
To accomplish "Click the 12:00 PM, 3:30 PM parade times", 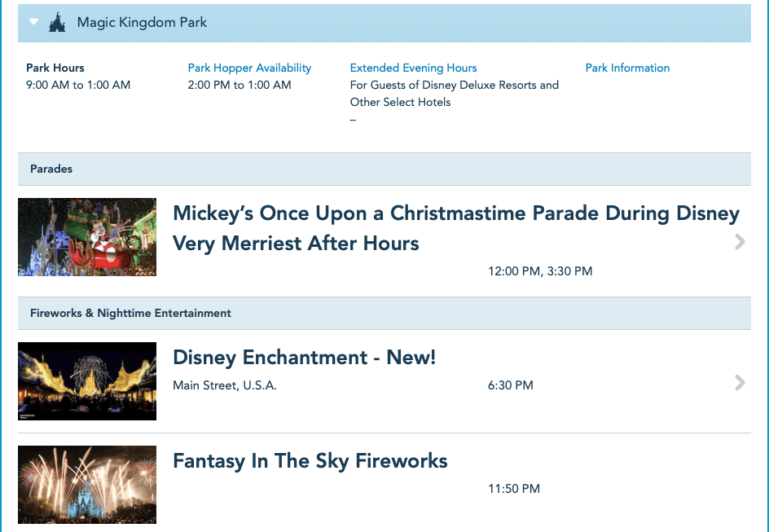I will click(540, 271).
